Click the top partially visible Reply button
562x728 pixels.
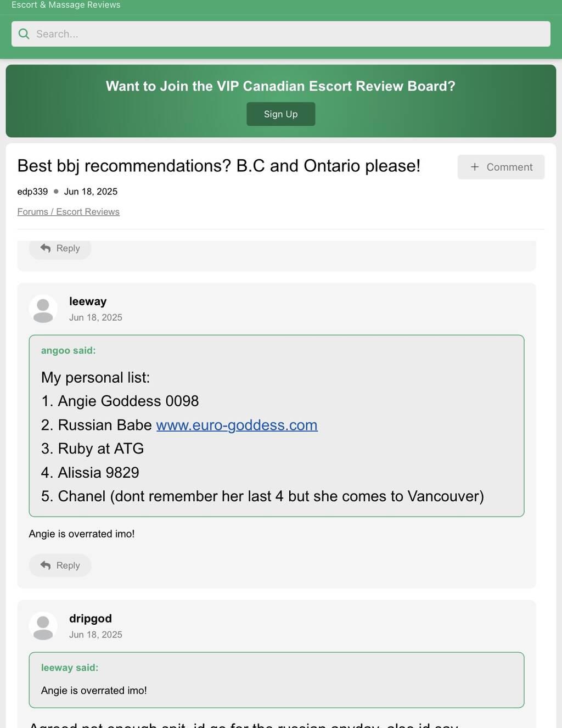point(60,249)
